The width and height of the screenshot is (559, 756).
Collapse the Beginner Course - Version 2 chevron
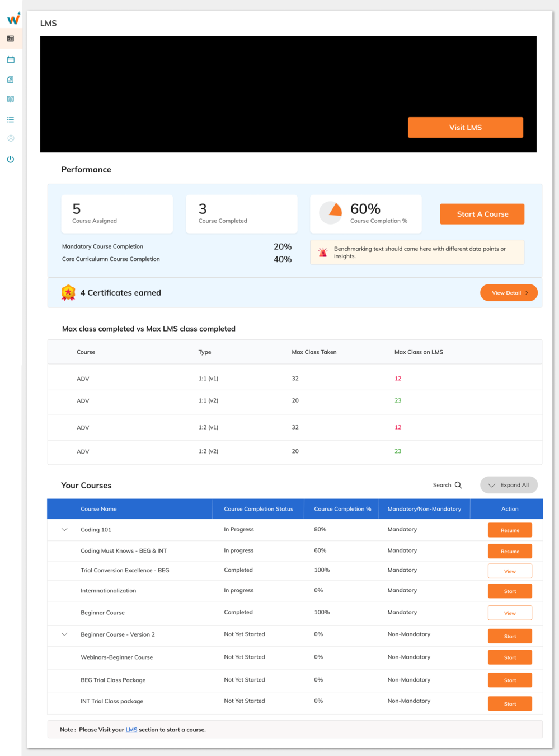[x=64, y=634]
